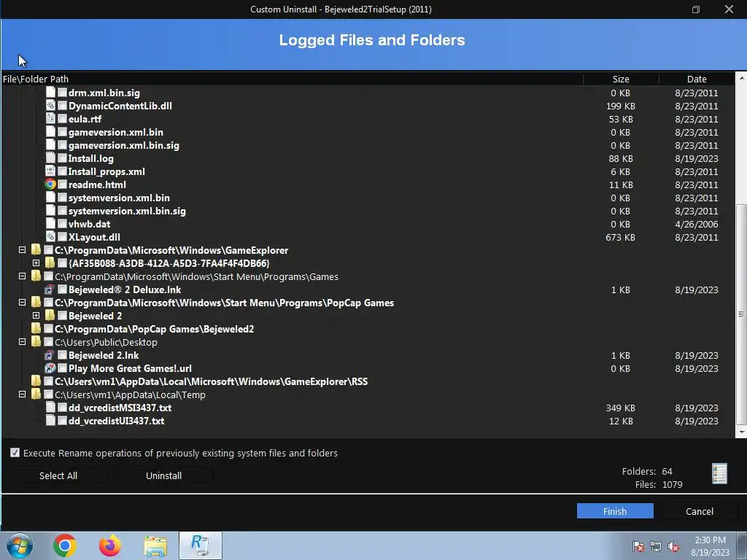
Task: Click the Date column header
Action: pyautogui.click(x=697, y=79)
